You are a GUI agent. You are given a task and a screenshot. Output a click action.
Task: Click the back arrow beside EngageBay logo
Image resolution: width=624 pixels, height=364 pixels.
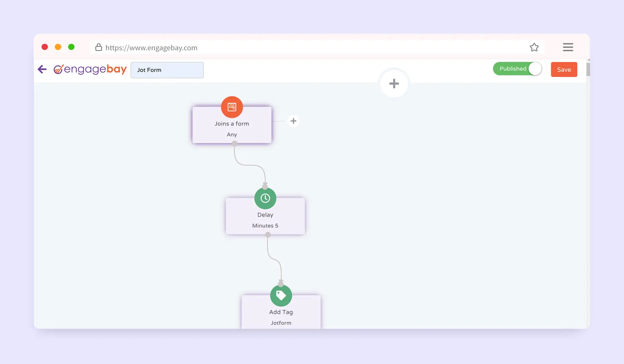[42, 69]
